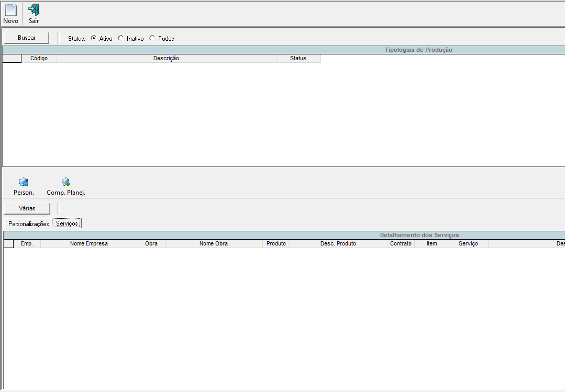Click the Descrição column header
Image resolution: width=565 pixels, height=392 pixels.
[x=166, y=59]
